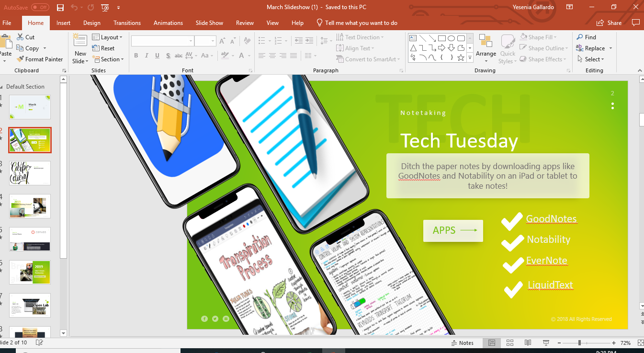Click Start From Beginning in Quick Access Toolbar
Screen dimensions: 644x353
pyautogui.click(x=105, y=7)
